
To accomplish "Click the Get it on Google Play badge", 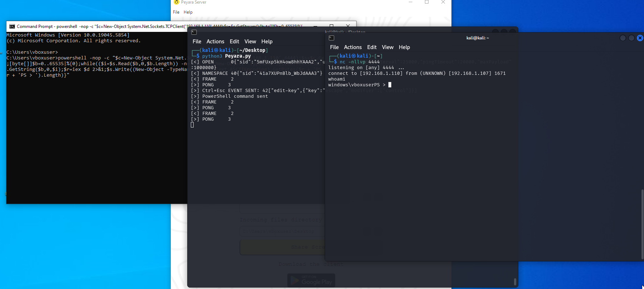I will pyautogui.click(x=311, y=280).
